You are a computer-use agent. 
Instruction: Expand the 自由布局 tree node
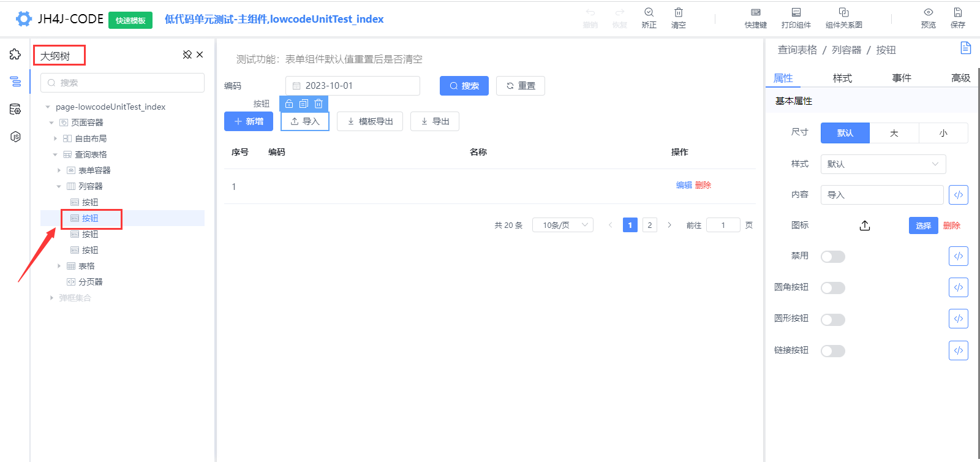(55, 138)
